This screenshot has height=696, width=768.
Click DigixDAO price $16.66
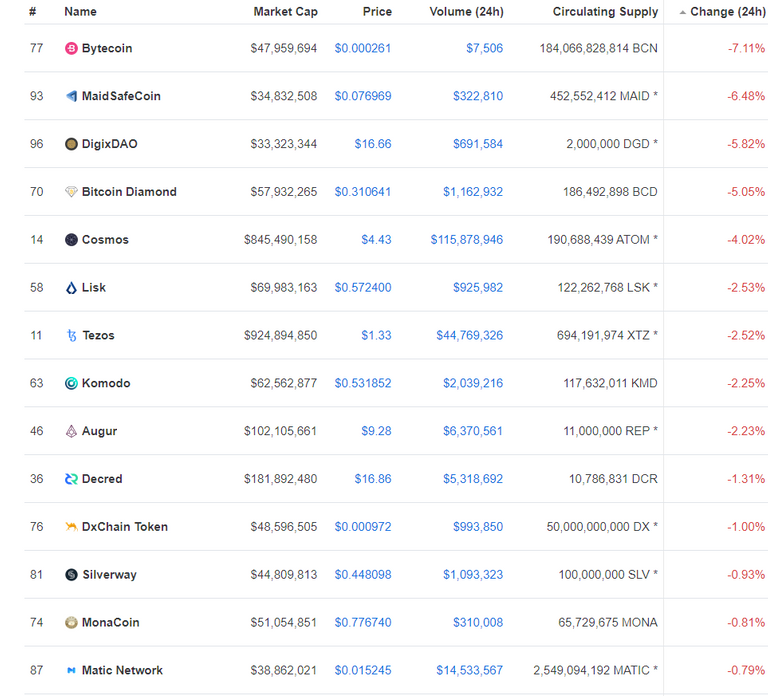click(373, 144)
